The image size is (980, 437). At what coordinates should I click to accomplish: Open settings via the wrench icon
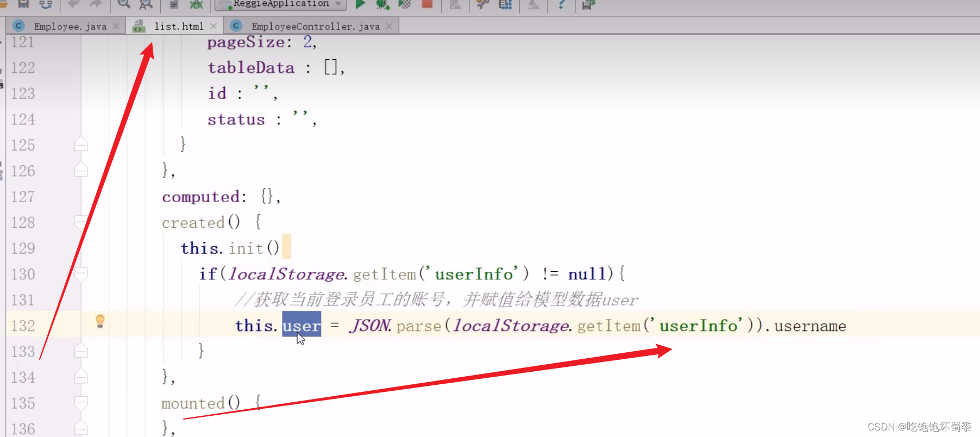click(482, 4)
